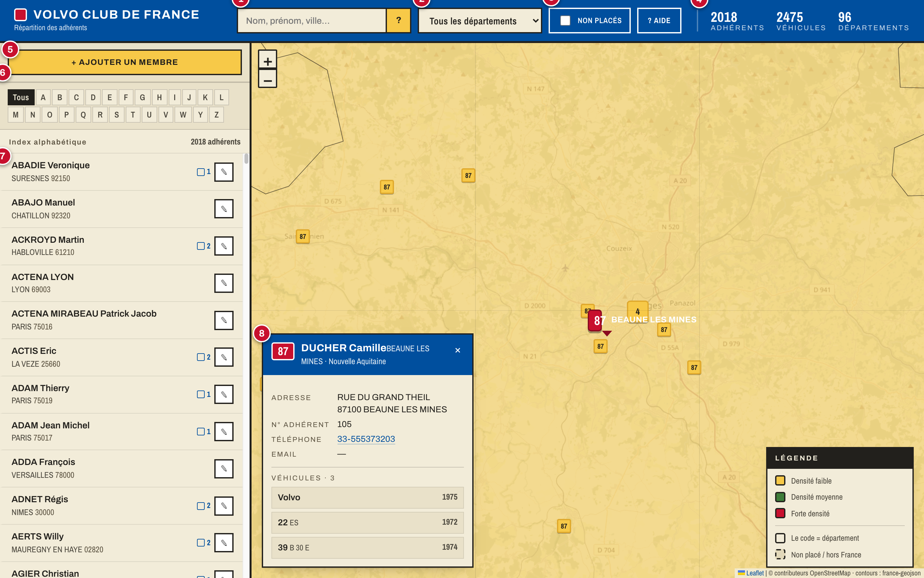The image size is (924, 578).
Task: Edit ADDA François with pencil icon
Action: [224, 469]
